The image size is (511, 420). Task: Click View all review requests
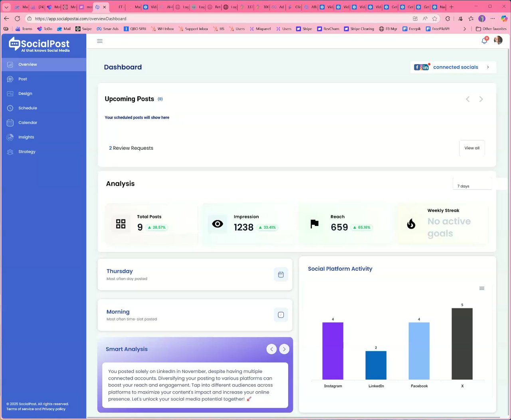[x=472, y=148]
